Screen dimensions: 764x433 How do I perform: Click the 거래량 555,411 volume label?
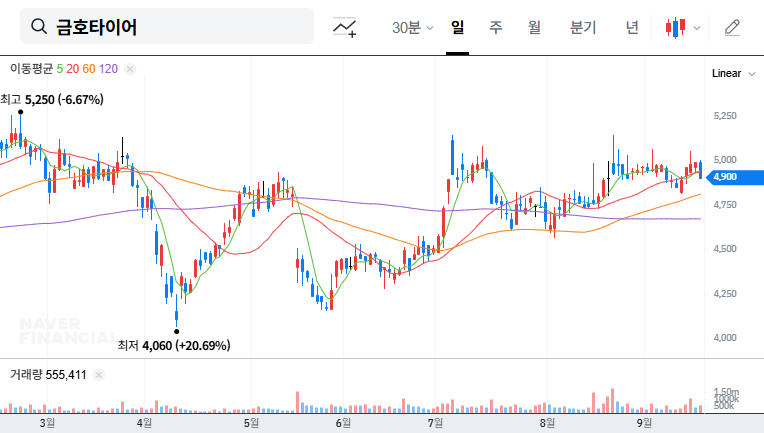48,375
